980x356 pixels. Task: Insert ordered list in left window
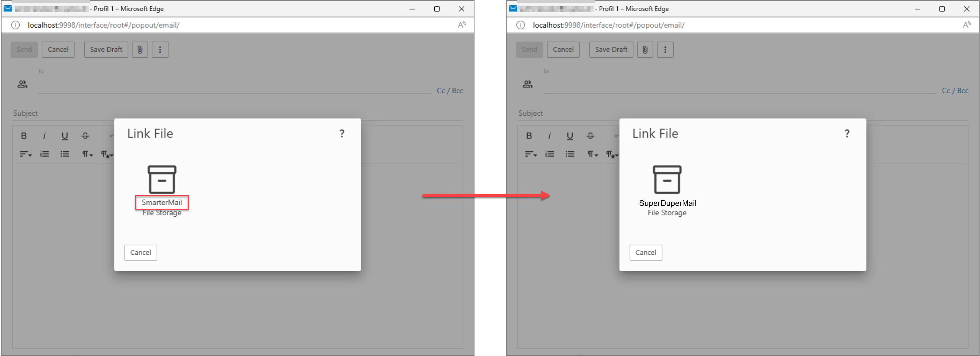pos(44,154)
